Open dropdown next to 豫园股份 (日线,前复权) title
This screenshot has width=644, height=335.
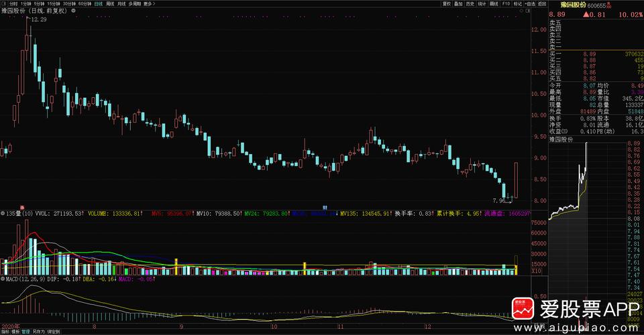click(74, 11)
